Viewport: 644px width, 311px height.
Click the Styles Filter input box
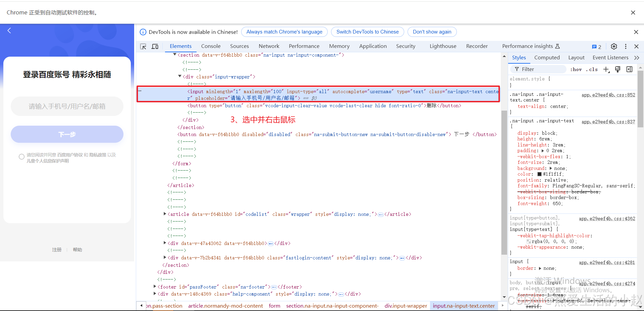pos(538,69)
